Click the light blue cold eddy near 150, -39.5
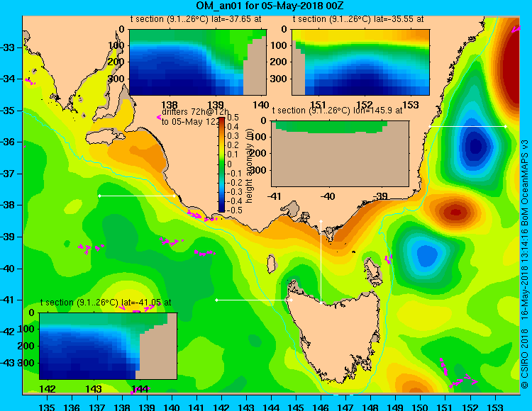The width and height of the screenshot is (532, 411). click(x=427, y=255)
